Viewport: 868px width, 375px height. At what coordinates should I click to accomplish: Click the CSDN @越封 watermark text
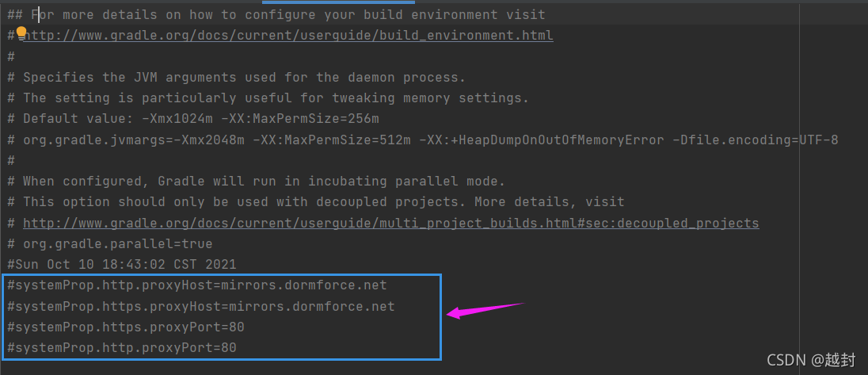[811, 360]
